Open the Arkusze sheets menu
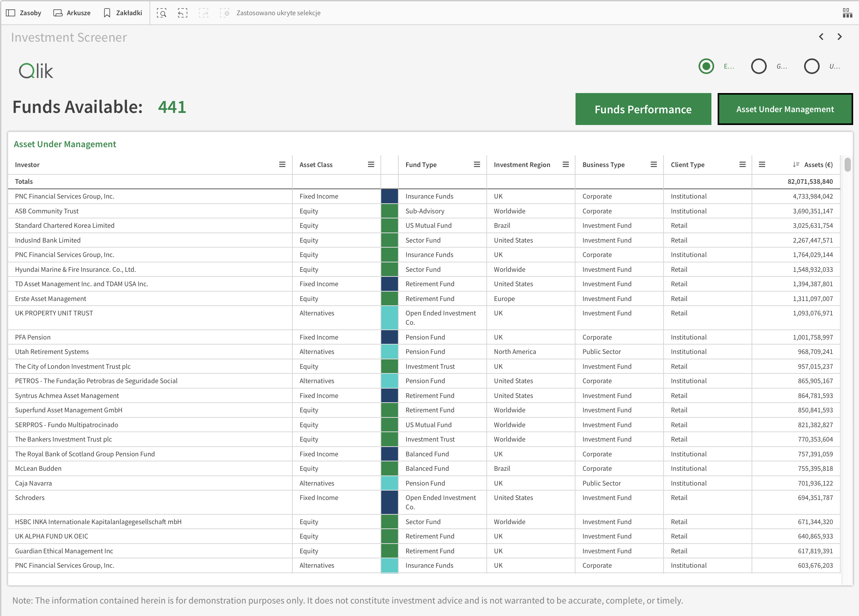Viewport: 859px width, 616px height. pos(72,13)
